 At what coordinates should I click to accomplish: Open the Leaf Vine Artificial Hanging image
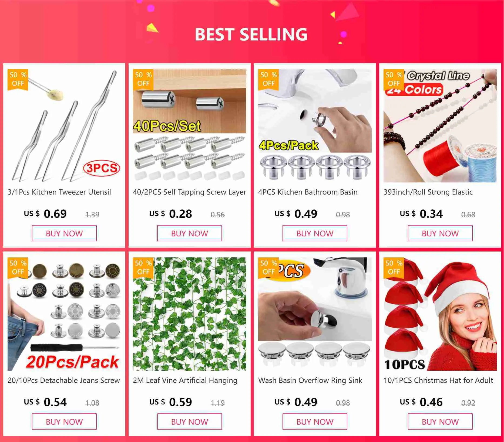click(x=190, y=314)
